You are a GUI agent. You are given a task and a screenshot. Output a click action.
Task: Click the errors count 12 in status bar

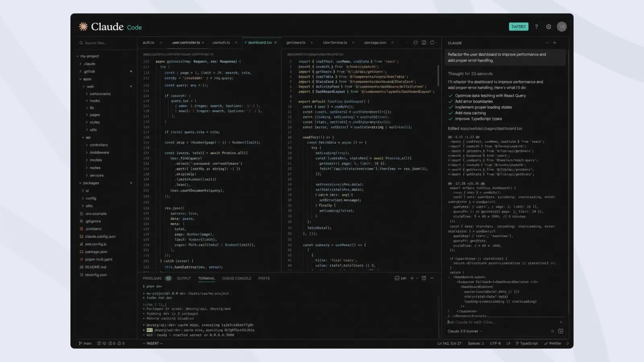(x=101, y=343)
